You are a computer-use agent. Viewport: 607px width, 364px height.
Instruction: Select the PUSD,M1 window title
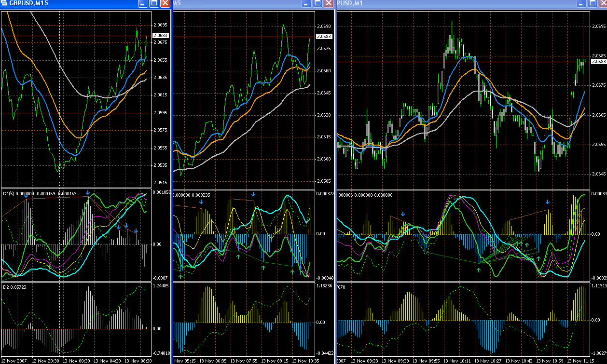(350, 3)
